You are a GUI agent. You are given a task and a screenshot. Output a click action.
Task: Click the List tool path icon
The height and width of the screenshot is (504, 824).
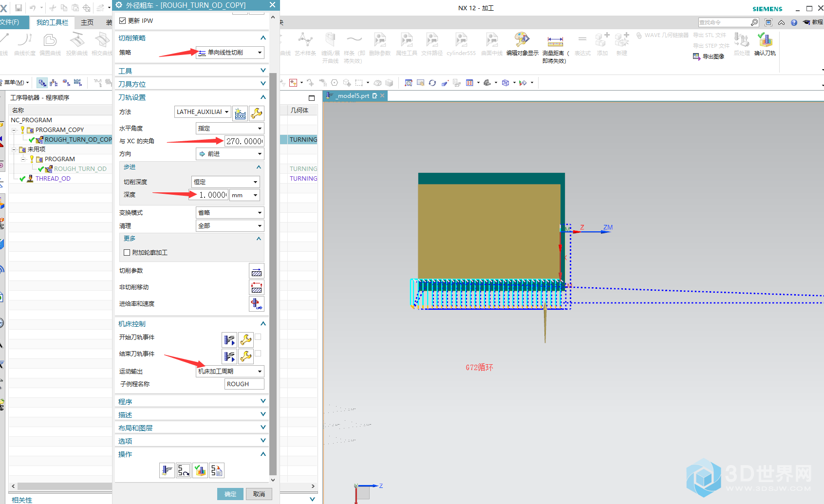[217, 470]
